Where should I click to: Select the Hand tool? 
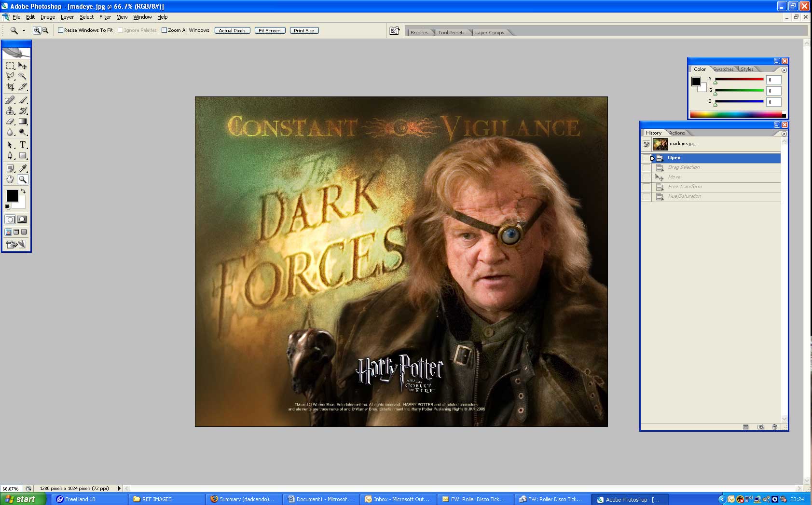pyautogui.click(x=10, y=179)
